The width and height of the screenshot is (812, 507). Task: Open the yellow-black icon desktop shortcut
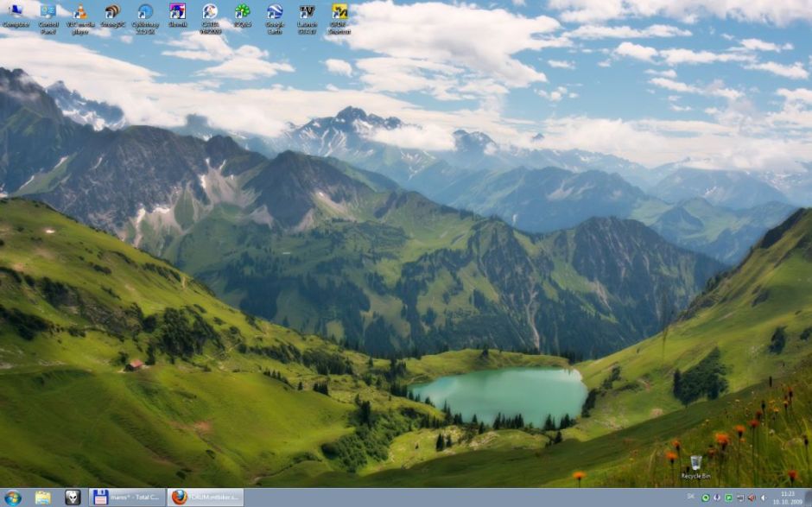click(x=339, y=14)
